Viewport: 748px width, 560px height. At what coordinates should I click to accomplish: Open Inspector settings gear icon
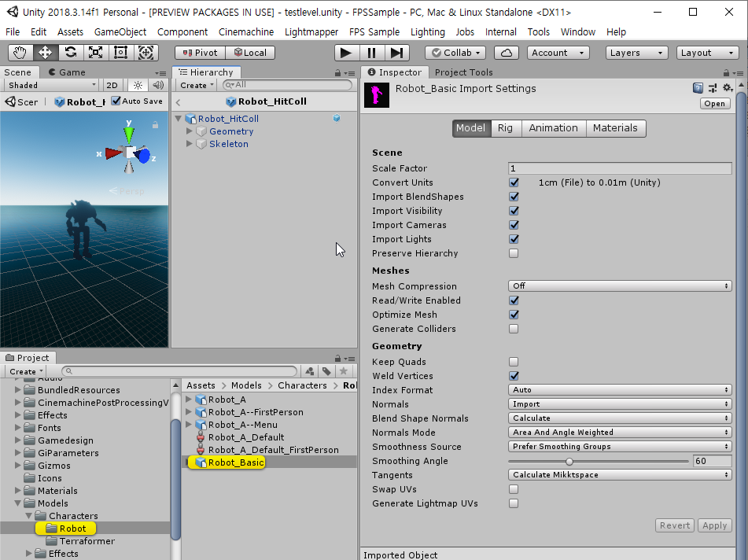(728, 88)
